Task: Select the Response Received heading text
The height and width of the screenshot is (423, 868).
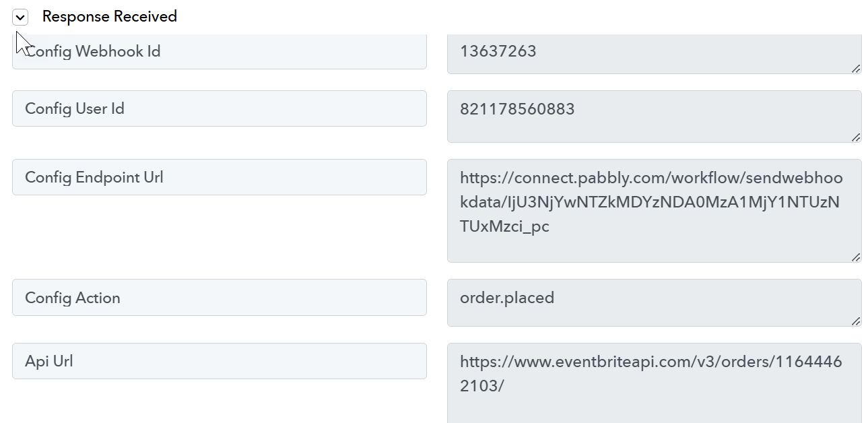Action: (x=109, y=17)
